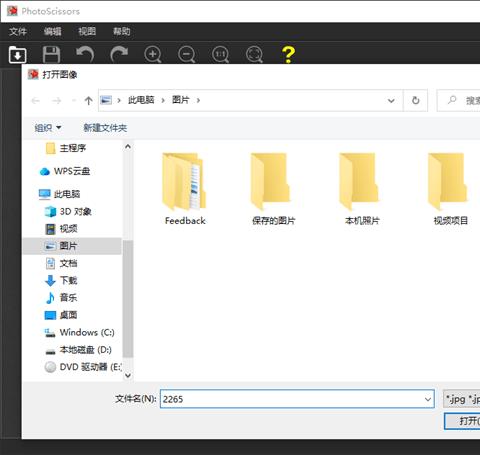Expand the file name history dropdown
The height and width of the screenshot is (455, 480).
(428, 399)
